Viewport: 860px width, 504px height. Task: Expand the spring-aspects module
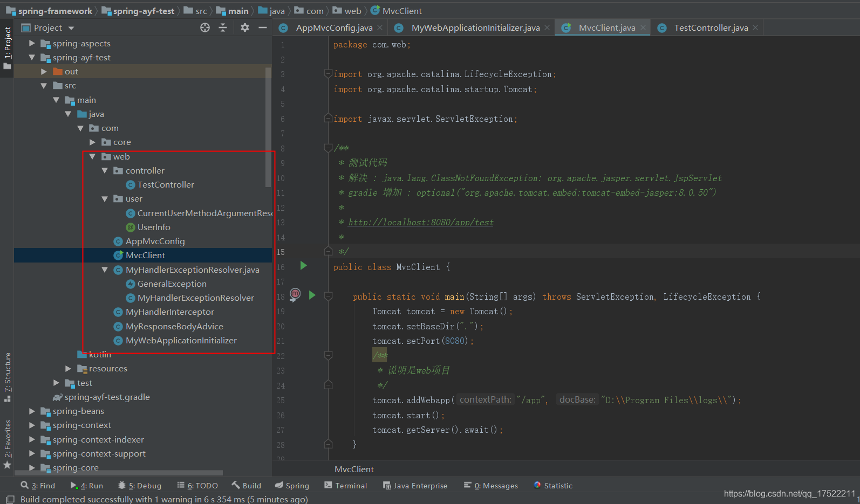tap(32, 43)
